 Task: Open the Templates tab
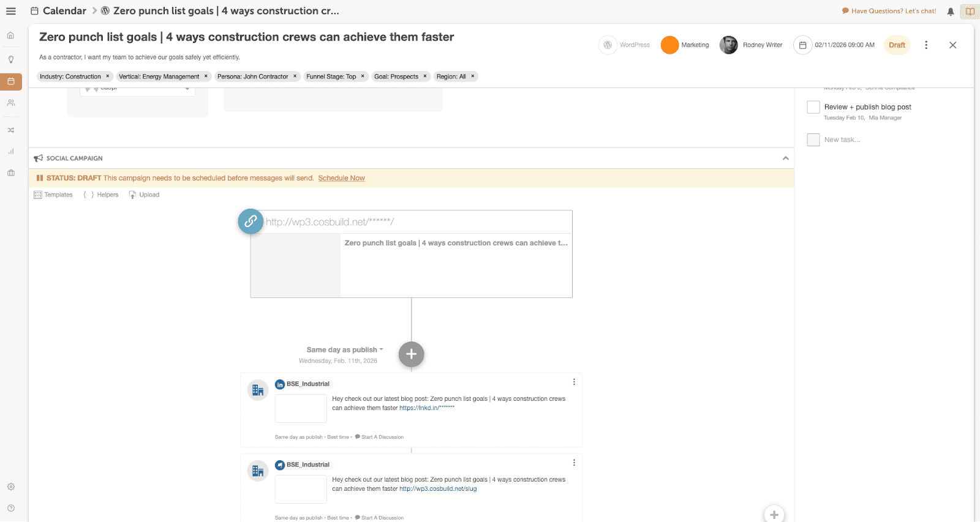[53, 195]
